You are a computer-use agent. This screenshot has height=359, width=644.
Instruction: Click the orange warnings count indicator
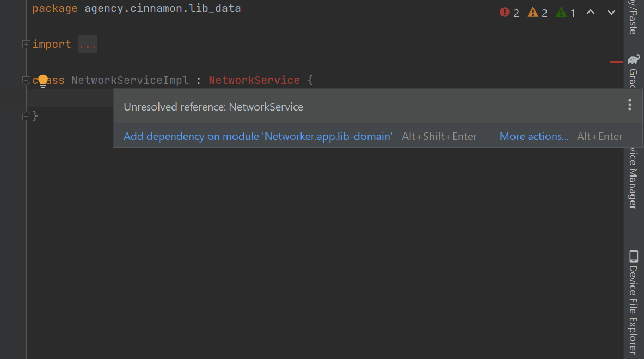point(537,13)
